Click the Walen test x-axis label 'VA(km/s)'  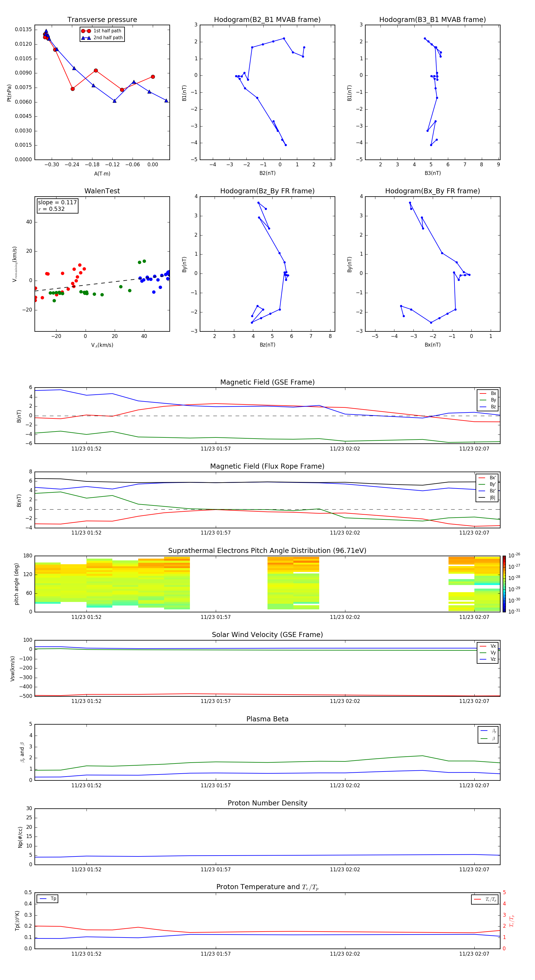click(x=102, y=345)
